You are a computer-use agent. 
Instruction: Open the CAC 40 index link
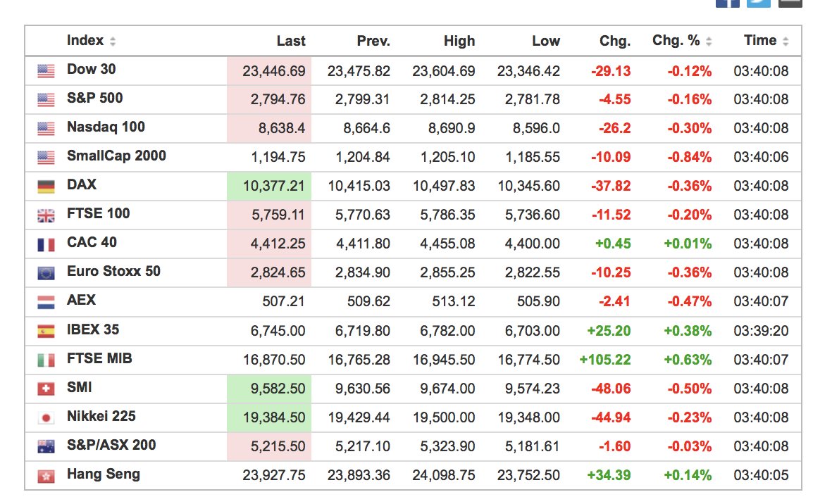(92, 242)
